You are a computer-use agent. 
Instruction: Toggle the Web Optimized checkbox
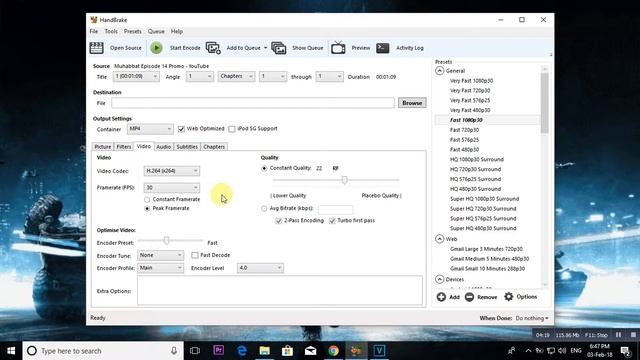(x=181, y=129)
